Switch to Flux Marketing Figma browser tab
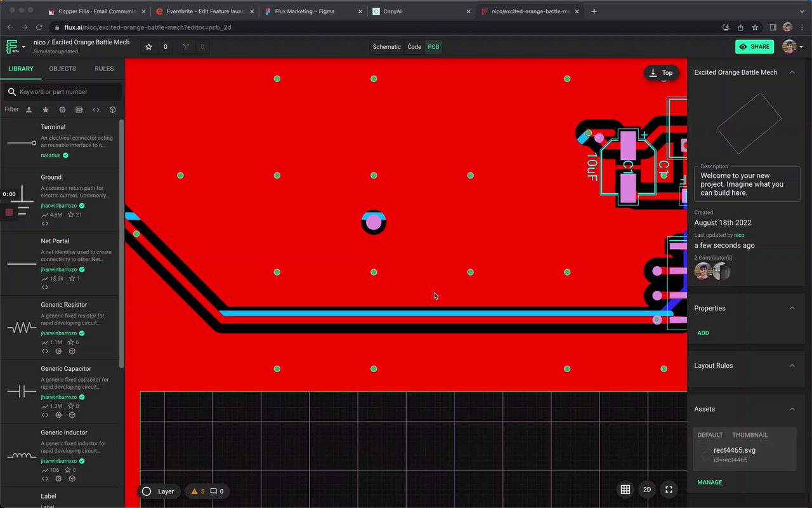 pos(311,11)
